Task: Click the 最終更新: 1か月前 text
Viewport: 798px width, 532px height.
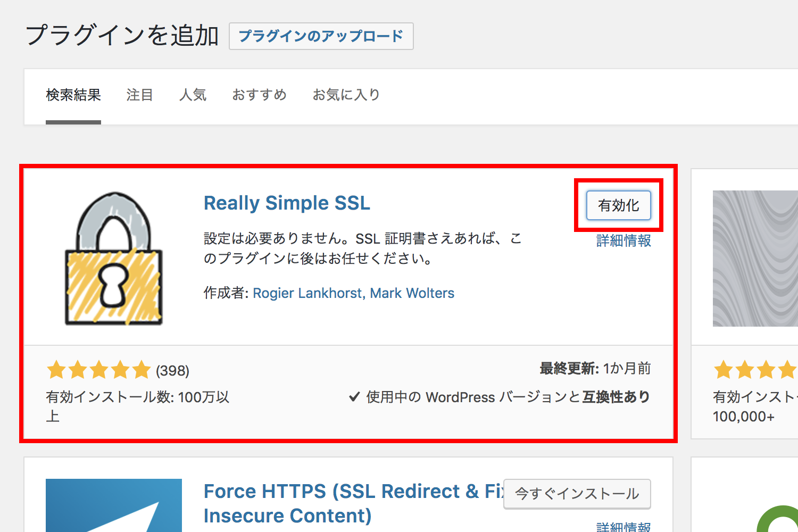Action: [595, 369]
